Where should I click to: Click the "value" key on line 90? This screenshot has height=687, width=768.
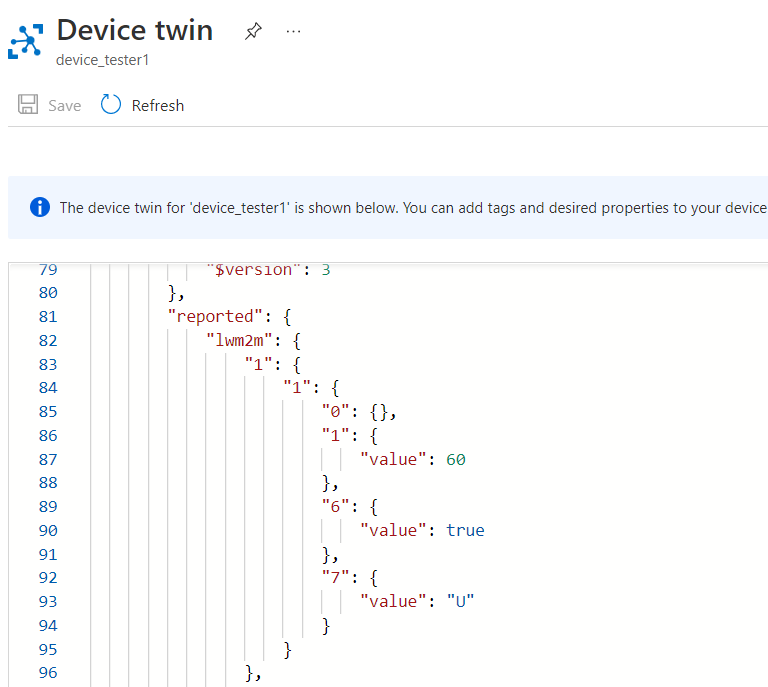(393, 530)
